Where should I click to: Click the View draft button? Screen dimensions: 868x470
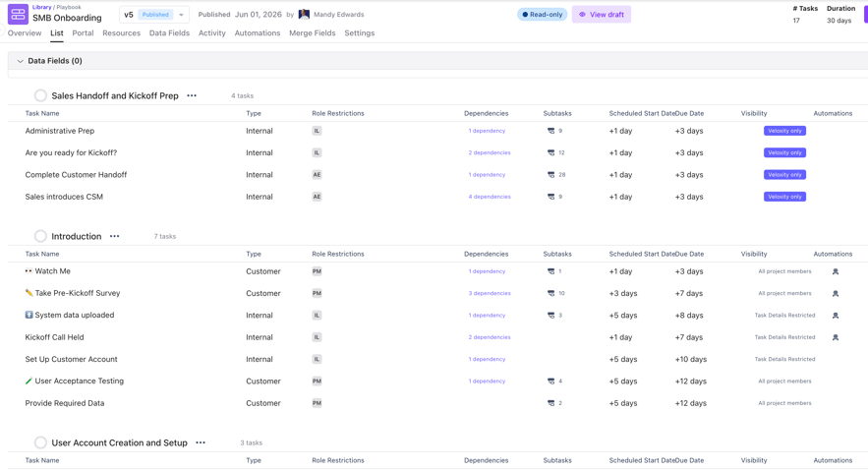click(x=602, y=15)
